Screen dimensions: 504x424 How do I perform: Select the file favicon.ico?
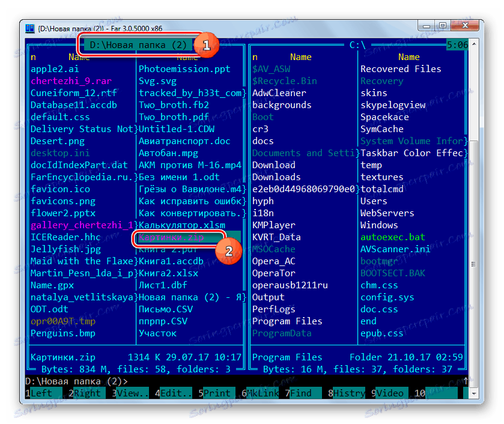point(60,189)
